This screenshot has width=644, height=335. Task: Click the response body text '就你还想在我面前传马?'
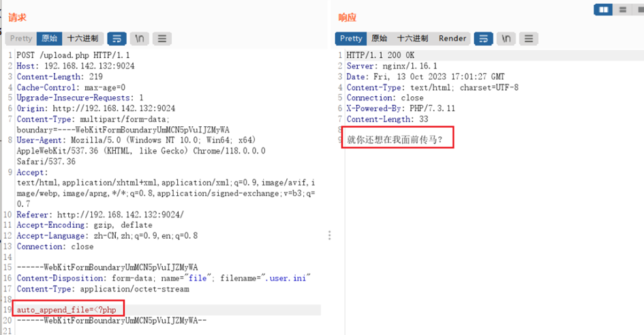click(x=395, y=140)
